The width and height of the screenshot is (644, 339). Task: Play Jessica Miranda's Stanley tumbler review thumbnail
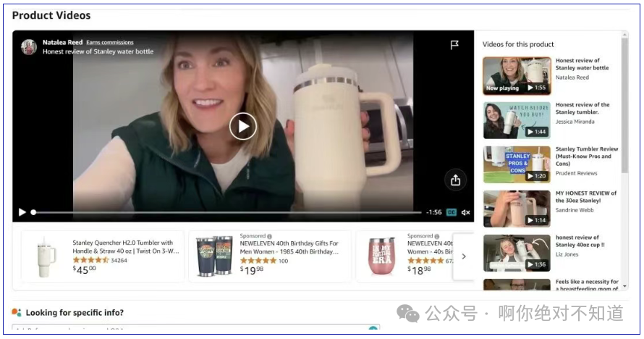(517, 120)
